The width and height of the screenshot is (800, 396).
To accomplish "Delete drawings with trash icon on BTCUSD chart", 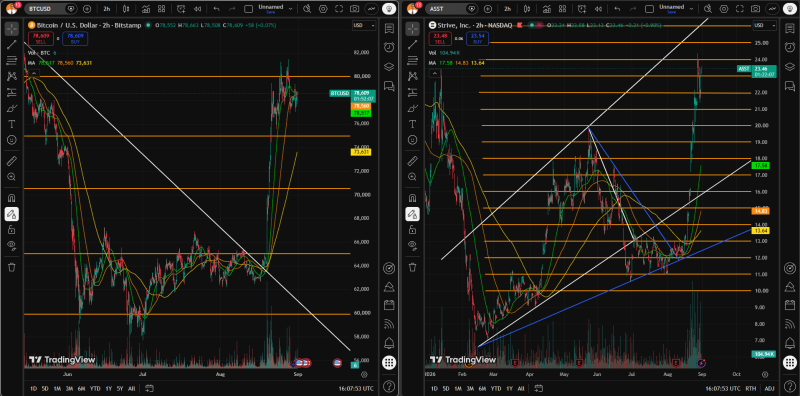I will coord(12,267).
